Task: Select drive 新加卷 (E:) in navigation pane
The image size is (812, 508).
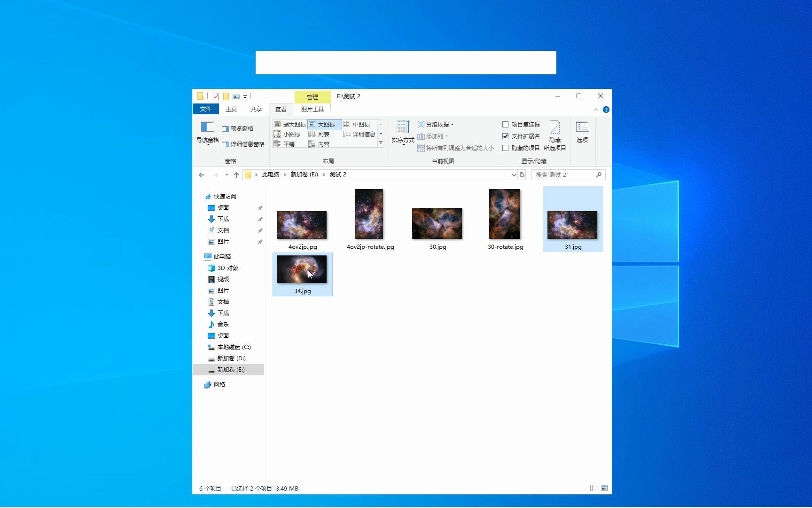Action: (x=228, y=370)
